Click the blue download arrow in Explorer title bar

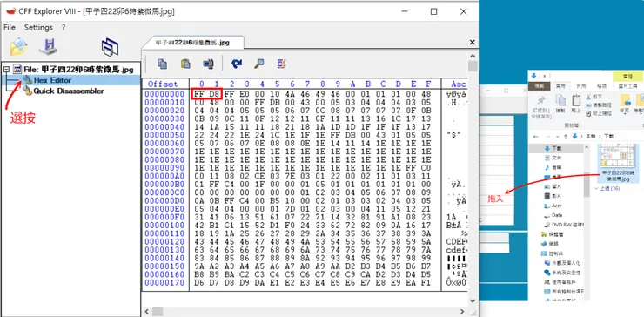pos(534,76)
